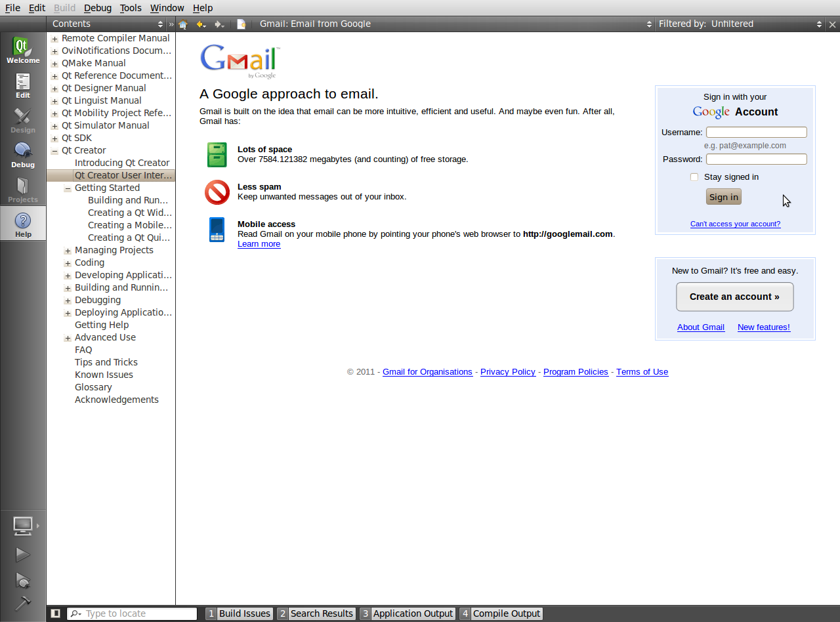Image resolution: width=840 pixels, height=622 pixels.
Task: Expand the Managing Projects section
Action: pyautogui.click(x=68, y=251)
